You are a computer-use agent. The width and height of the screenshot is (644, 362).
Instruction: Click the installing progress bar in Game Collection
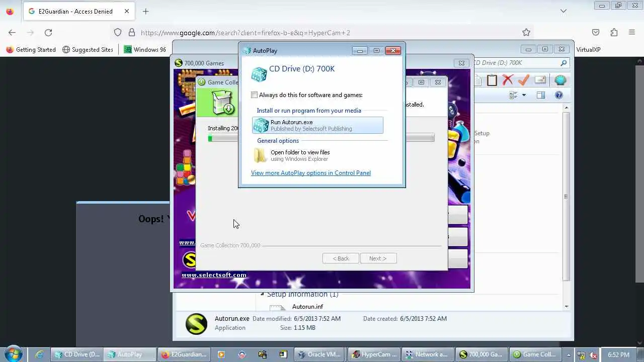point(321,138)
